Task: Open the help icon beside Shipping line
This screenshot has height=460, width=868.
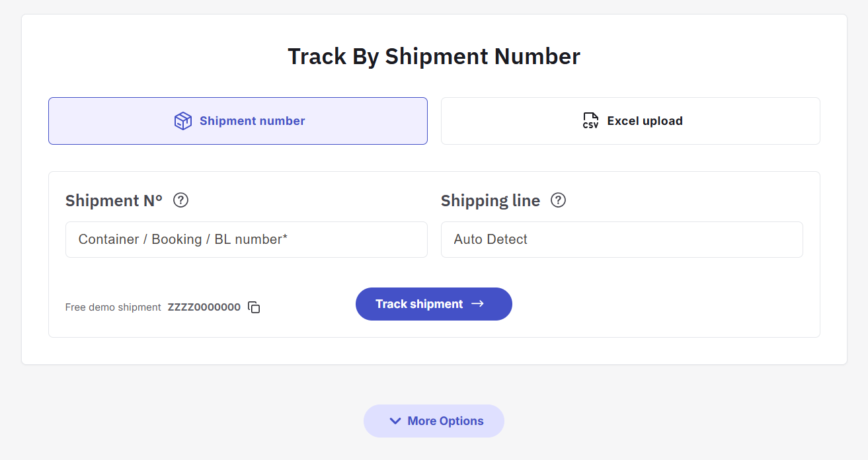Action: (x=558, y=200)
